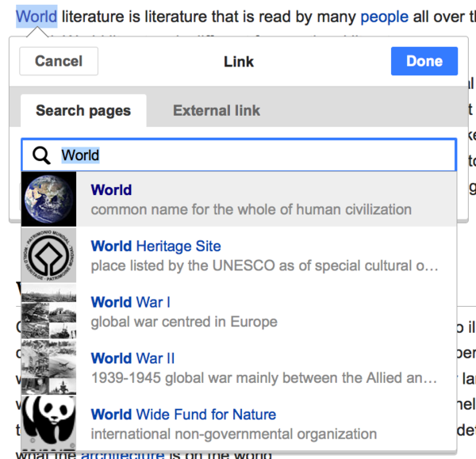The width and height of the screenshot is (476, 459).
Task: Confirm the link with Done
Action: click(424, 61)
